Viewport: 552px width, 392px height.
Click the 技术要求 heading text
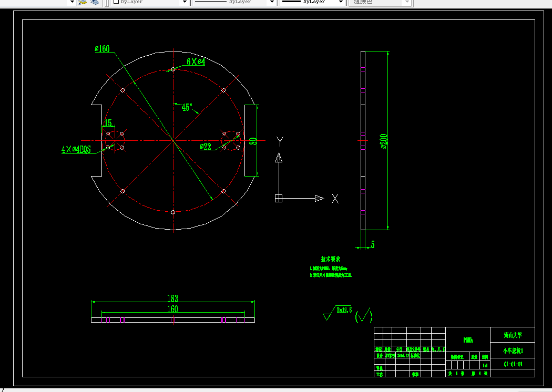click(331, 259)
